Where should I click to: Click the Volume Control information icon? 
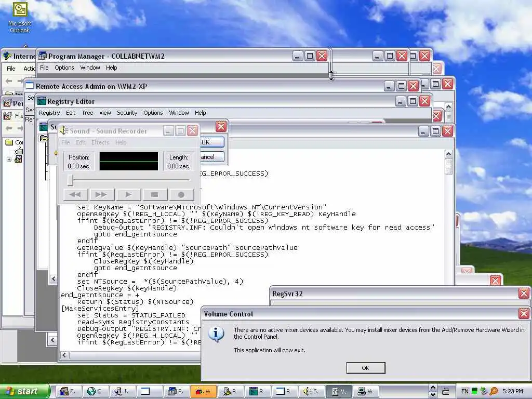coord(216,335)
